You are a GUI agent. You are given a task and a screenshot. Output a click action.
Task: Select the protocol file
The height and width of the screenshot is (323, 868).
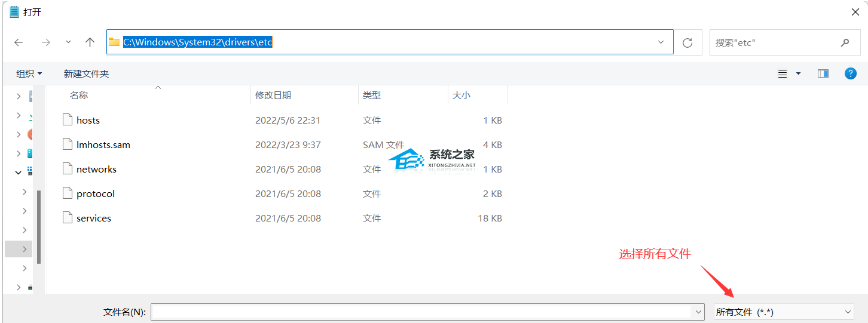[96, 193]
